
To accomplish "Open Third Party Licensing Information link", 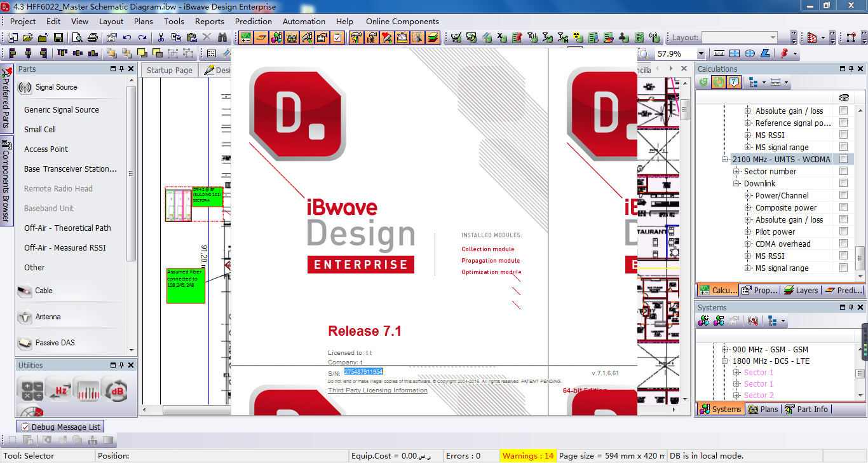I will tap(377, 390).
